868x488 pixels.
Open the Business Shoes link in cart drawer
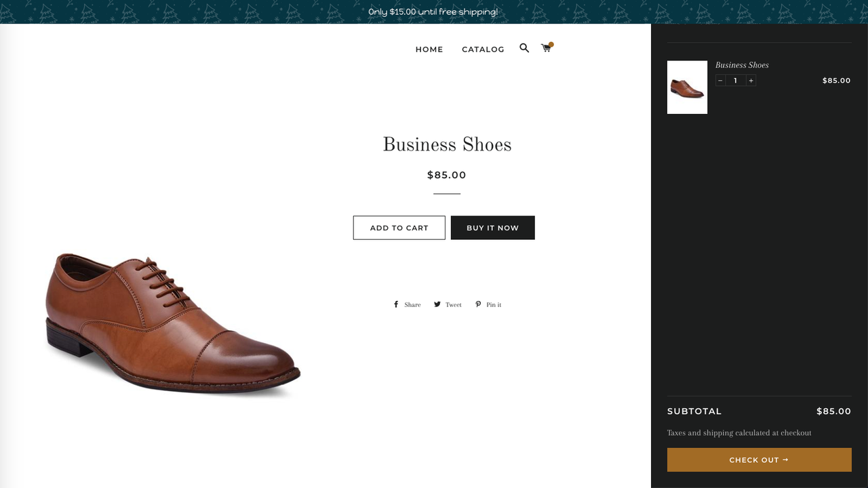click(742, 65)
